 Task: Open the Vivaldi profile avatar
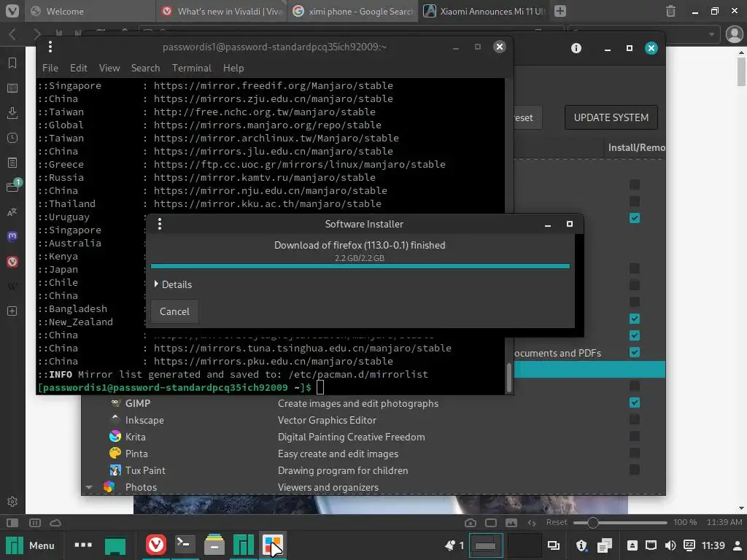pos(734,34)
